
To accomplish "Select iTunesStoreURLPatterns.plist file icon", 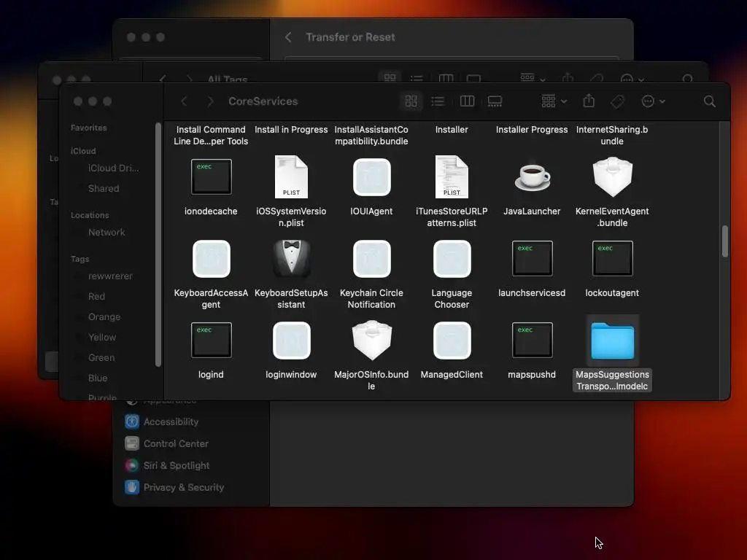I will [x=452, y=176].
